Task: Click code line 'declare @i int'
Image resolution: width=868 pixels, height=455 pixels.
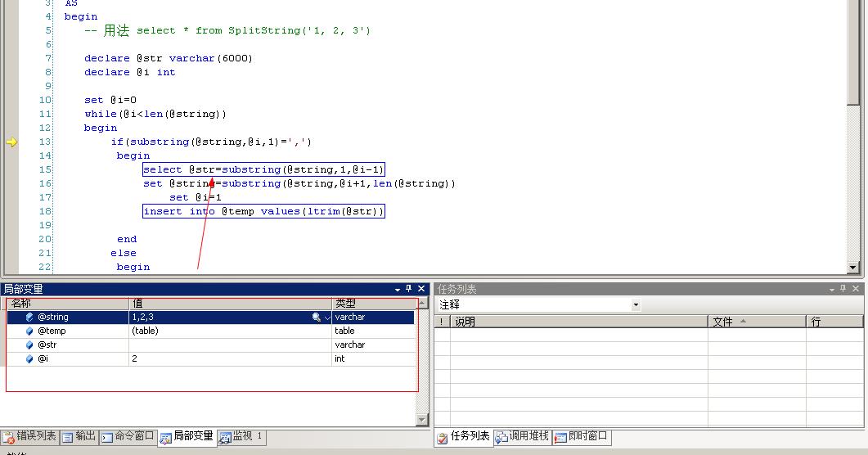Action: [x=129, y=72]
